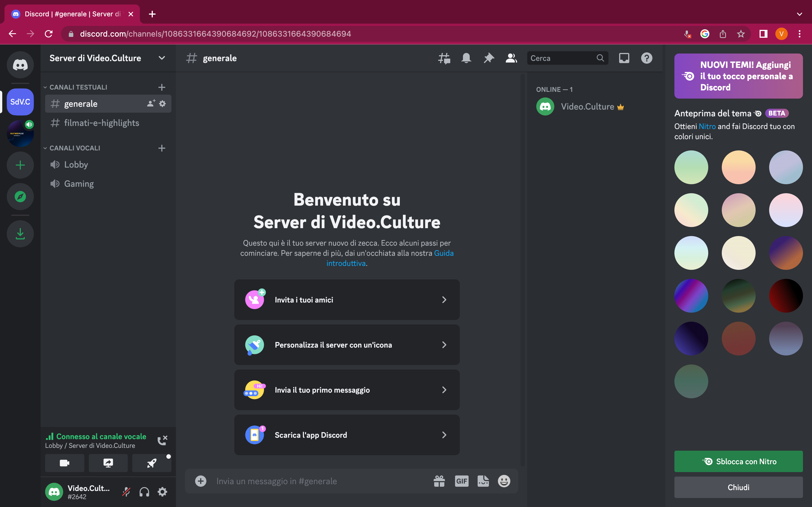The height and width of the screenshot is (507, 812).
Task: Hide the member list icon
Action: pos(511,58)
